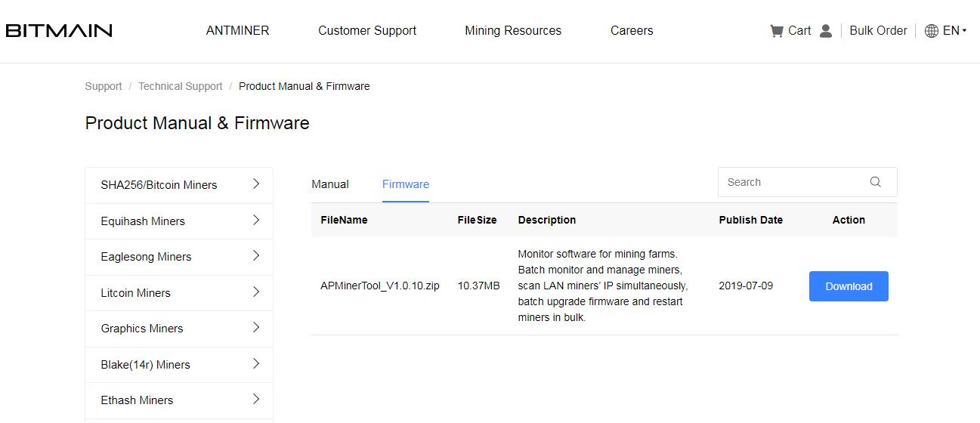Select SHA256/Bitcoin Miners category

coord(179,185)
